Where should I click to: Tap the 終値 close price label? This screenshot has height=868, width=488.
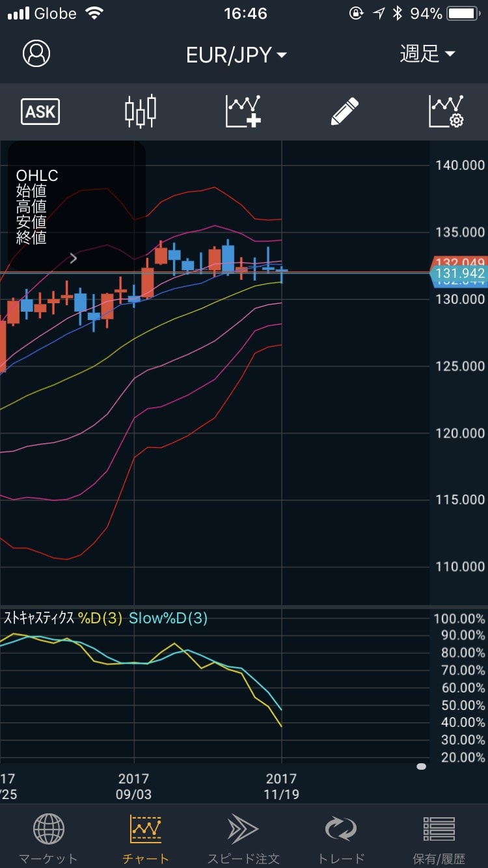(31, 238)
